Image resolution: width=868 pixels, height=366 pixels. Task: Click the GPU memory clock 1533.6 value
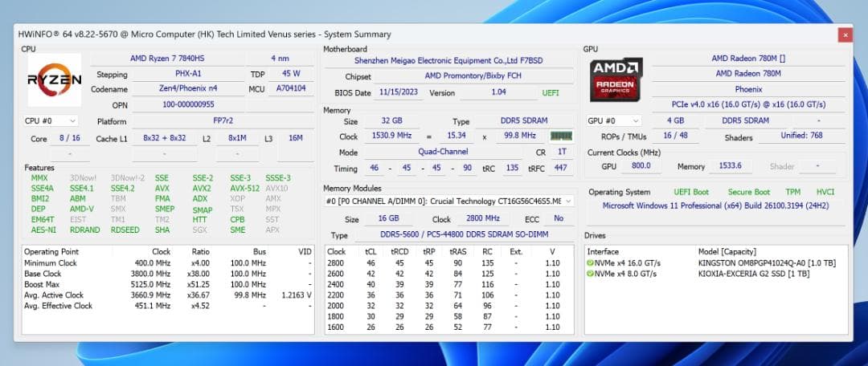coord(730,166)
